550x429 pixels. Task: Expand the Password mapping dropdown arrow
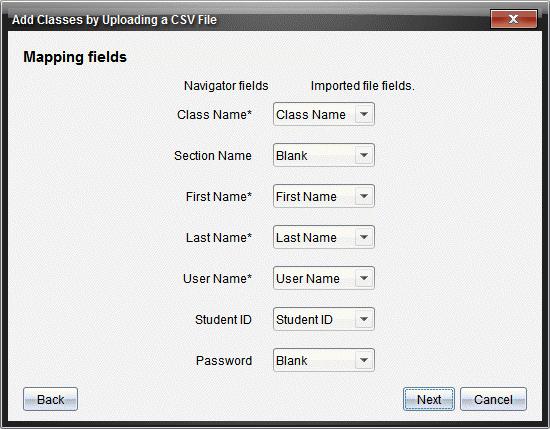[x=364, y=360]
